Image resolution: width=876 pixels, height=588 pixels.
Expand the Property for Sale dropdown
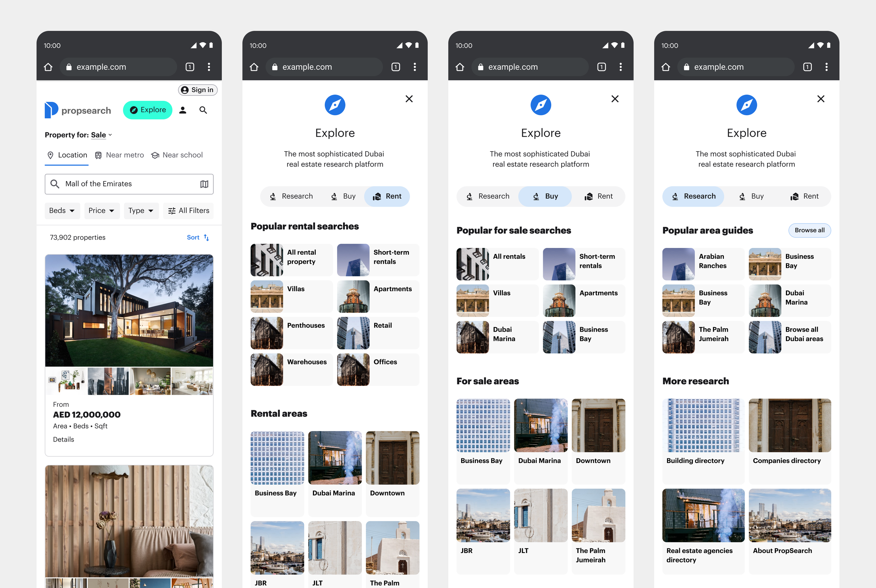(101, 135)
